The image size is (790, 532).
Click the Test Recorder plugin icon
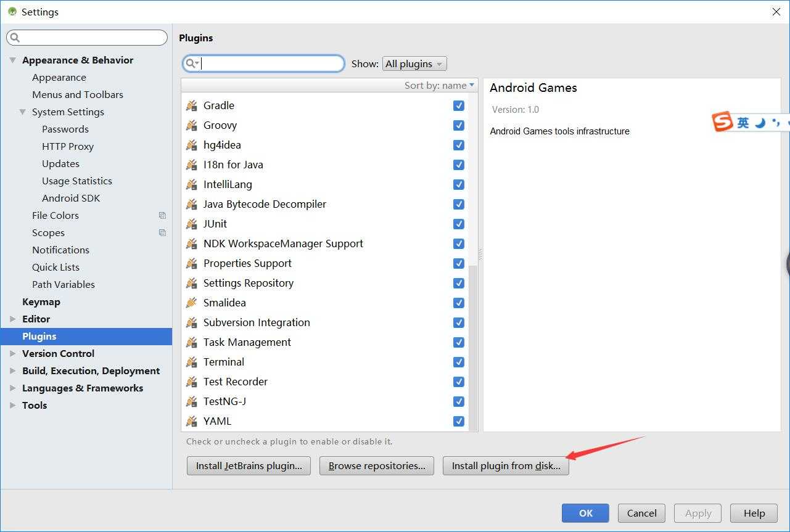pos(192,382)
